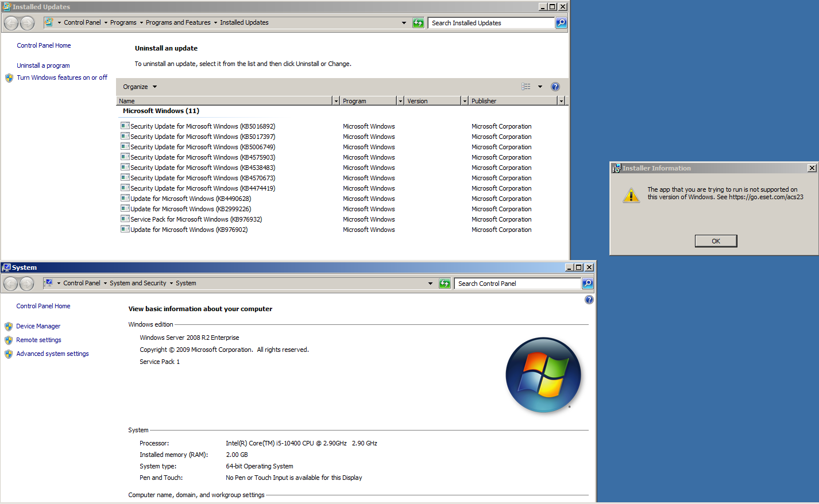Click the Service Pack KB976932 icon

(125, 219)
